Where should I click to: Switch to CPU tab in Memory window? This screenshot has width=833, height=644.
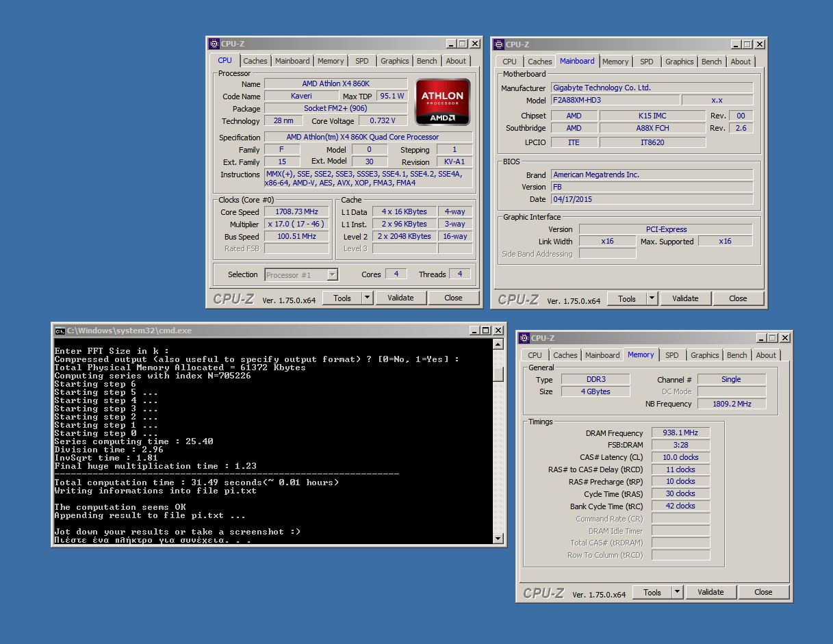pyautogui.click(x=535, y=355)
